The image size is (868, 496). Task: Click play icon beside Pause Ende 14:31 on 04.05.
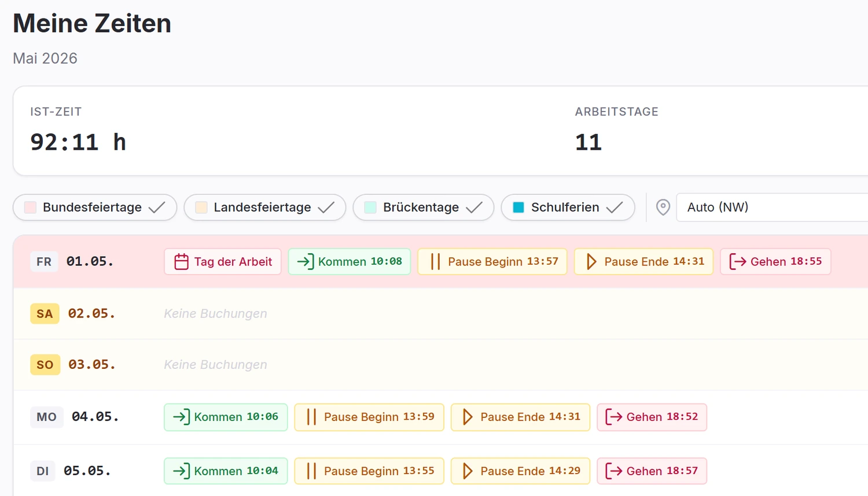coord(467,417)
